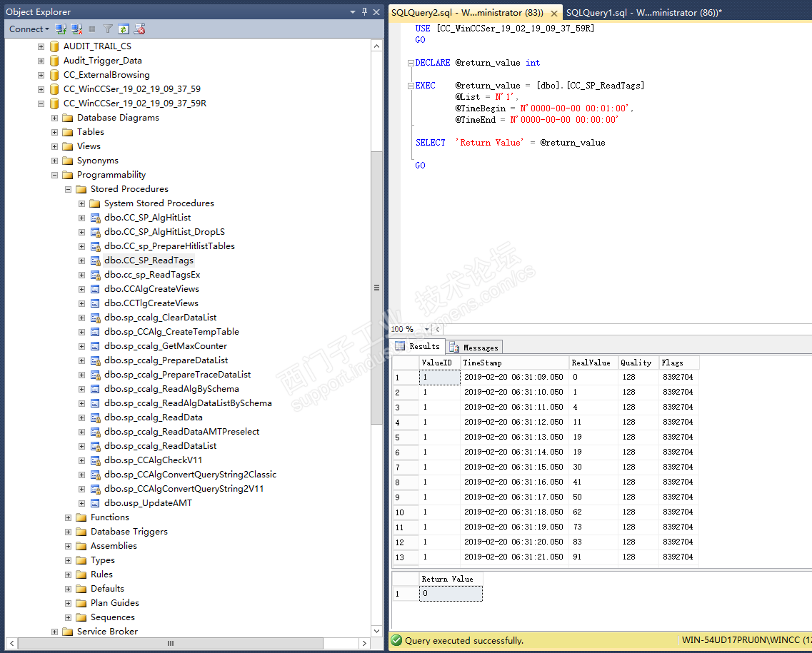Viewport: 812px width, 653px height.
Task: Click the Views folder icon
Action: click(x=67, y=146)
